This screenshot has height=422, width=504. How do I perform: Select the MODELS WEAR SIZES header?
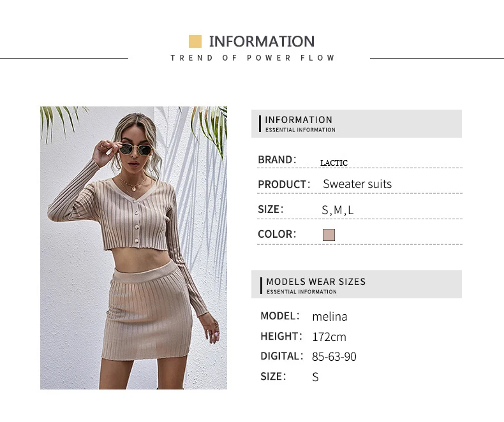[x=357, y=284]
